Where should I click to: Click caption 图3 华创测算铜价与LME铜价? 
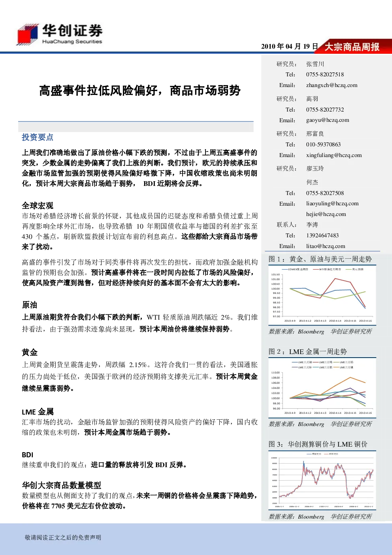click(x=318, y=444)
